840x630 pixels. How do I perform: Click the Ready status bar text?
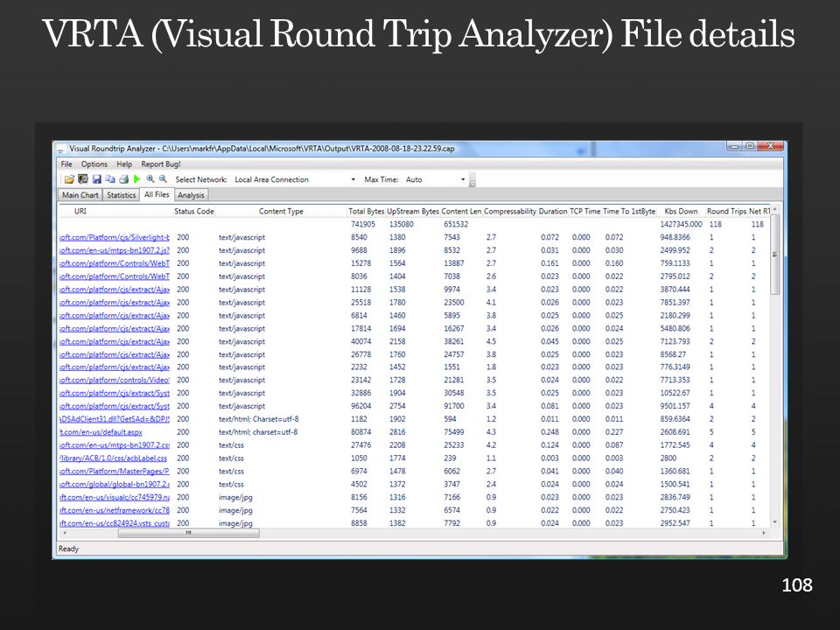coord(68,549)
